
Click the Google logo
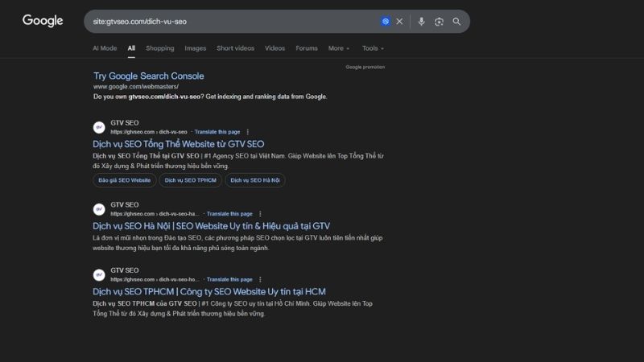pyautogui.click(x=43, y=21)
